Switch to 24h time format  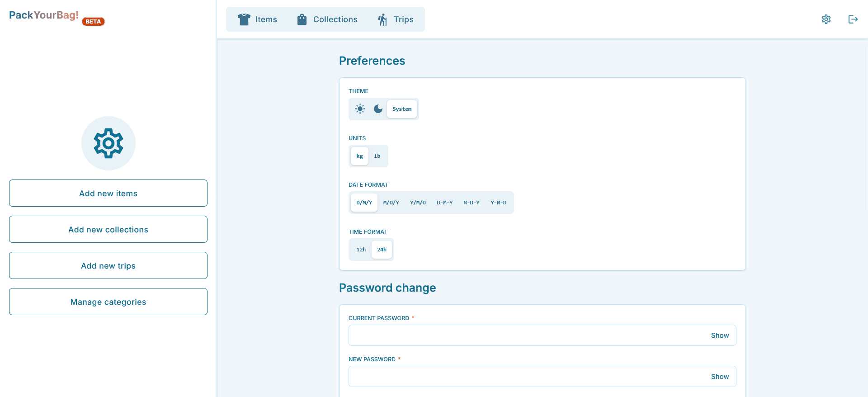tap(382, 250)
